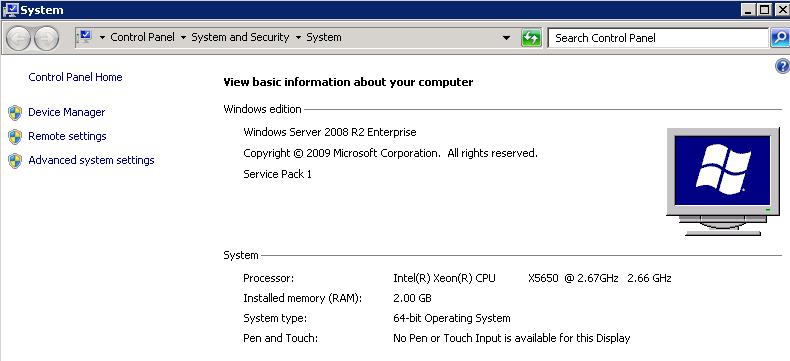This screenshot has height=361, width=790.
Task: Minimize the System window
Action: tap(749, 9)
